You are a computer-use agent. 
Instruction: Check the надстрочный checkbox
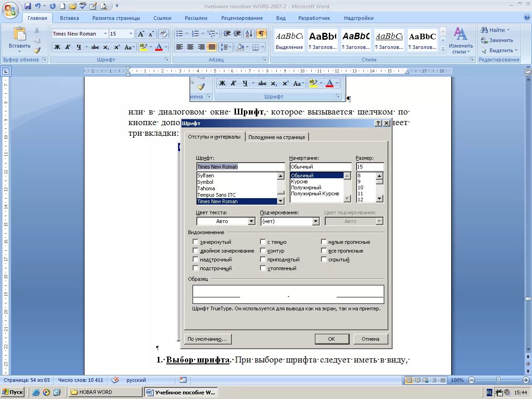pyautogui.click(x=195, y=260)
